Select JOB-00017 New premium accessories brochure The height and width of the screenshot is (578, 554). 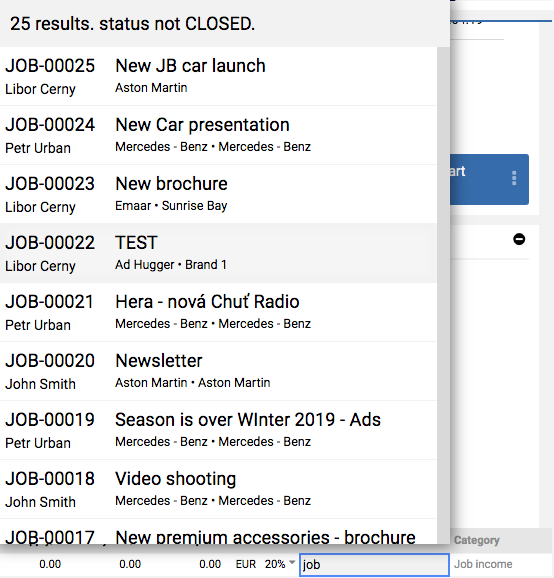[218, 532]
